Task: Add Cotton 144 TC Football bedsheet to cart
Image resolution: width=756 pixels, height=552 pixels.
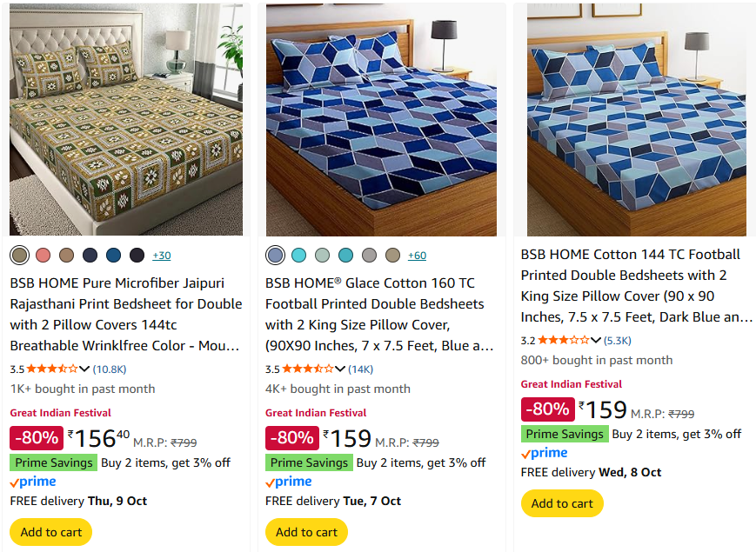Action: [x=562, y=503]
